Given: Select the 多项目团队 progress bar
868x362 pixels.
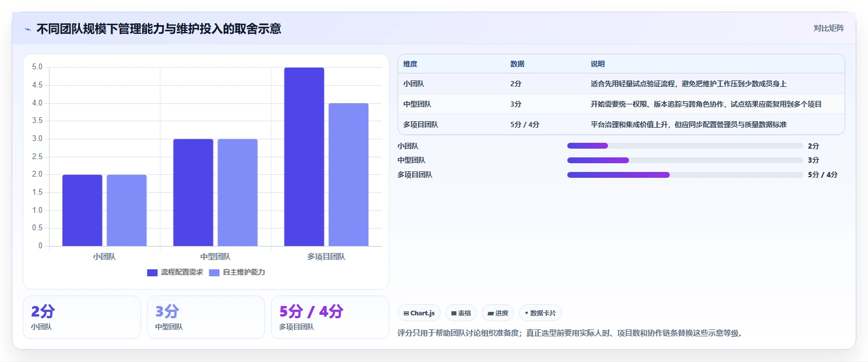Looking at the screenshot, I should pos(685,175).
